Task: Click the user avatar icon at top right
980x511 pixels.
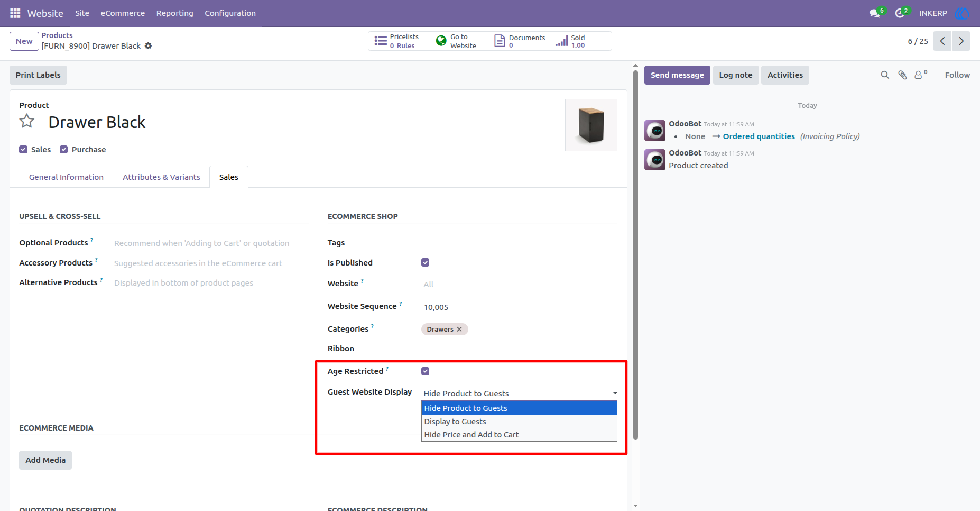Action: (x=962, y=13)
